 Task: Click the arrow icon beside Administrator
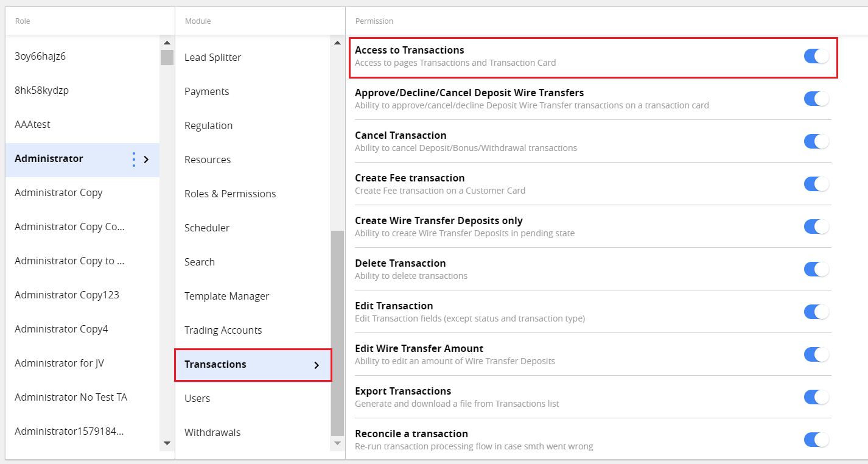click(x=146, y=160)
